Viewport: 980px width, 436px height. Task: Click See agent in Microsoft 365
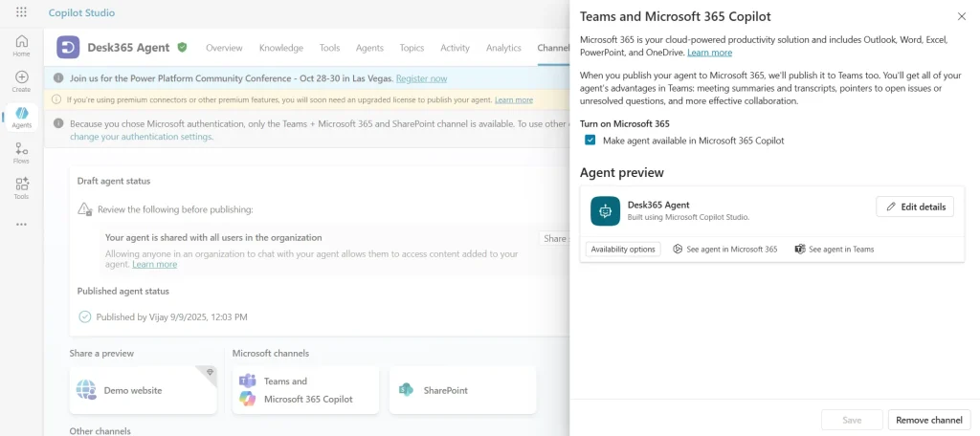(725, 250)
